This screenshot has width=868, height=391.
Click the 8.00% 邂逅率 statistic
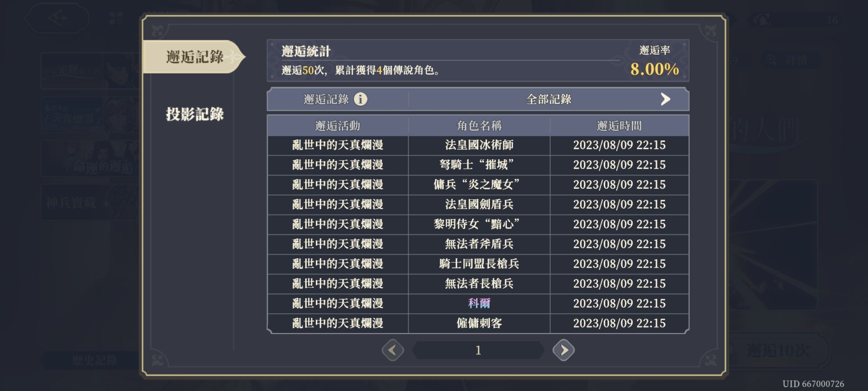click(655, 69)
